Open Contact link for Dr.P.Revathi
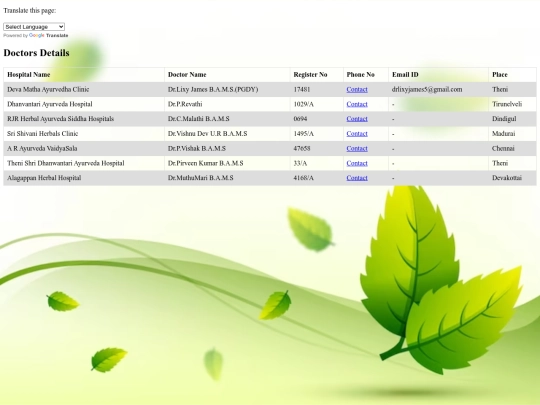The width and height of the screenshot is (540, 405). pyautogui.click(x=357, y=104)
